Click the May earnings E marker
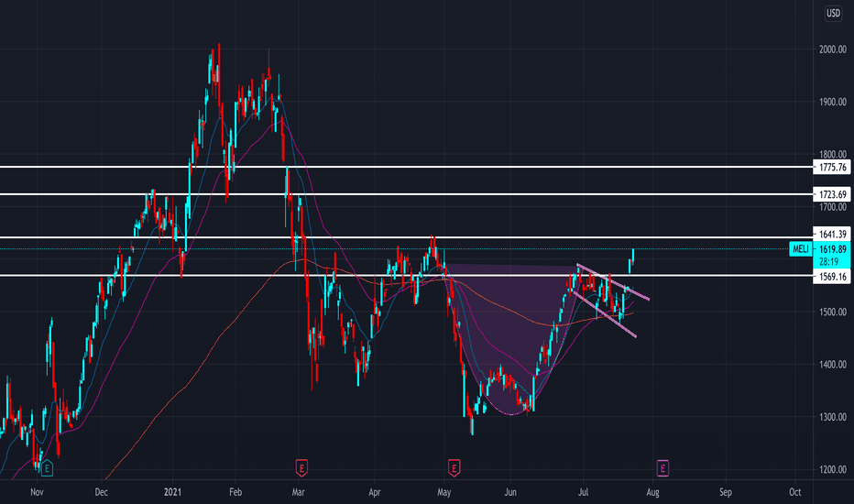This screenshot has height=504, width=854. [x=454, y=468]
